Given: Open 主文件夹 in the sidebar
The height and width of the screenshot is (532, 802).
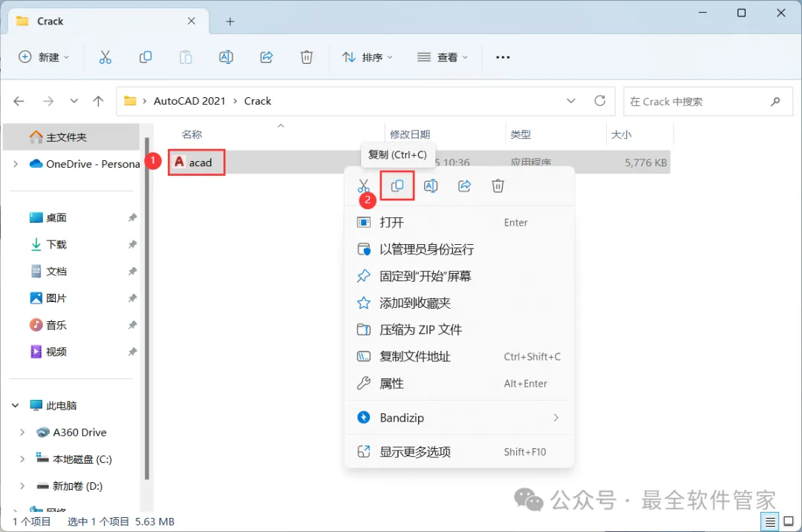Looking at the screenshot, I should [x=71, y=137].
